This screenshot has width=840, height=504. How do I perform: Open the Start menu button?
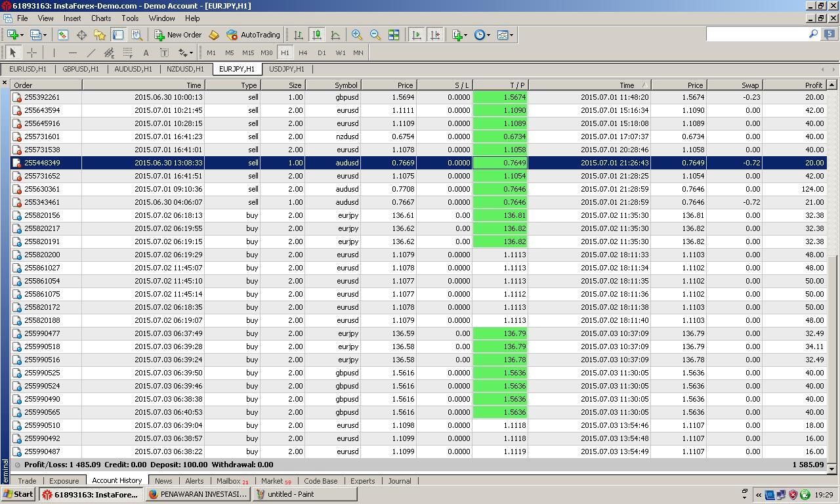coord(18,494)
